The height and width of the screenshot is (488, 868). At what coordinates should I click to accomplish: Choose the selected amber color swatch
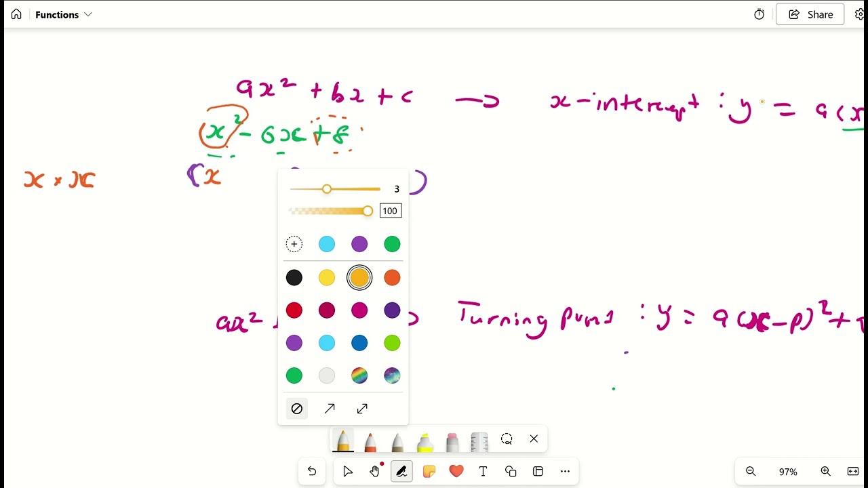(359, 277)
